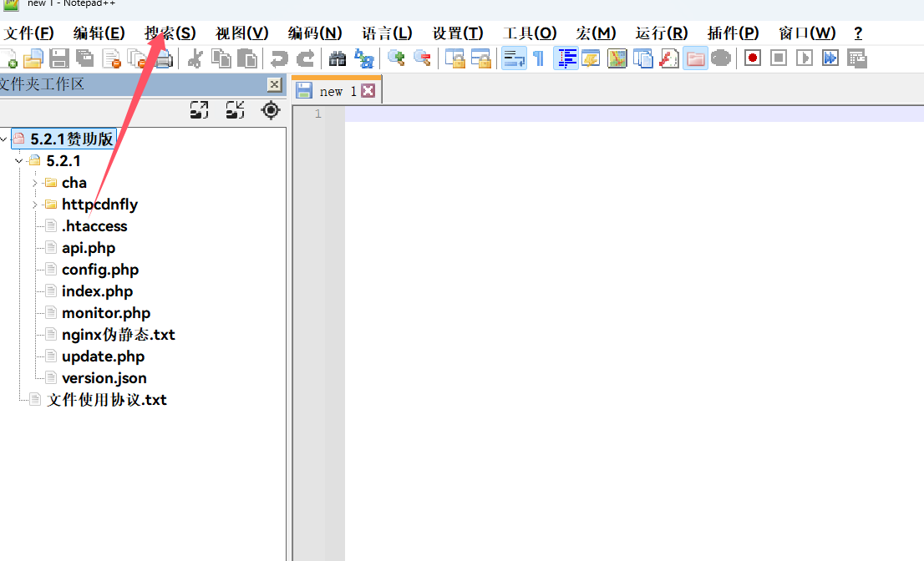Viewport: 924px width, 561px height.
Task: Open the 搜索(S) menu
Action: pos(170,33)
